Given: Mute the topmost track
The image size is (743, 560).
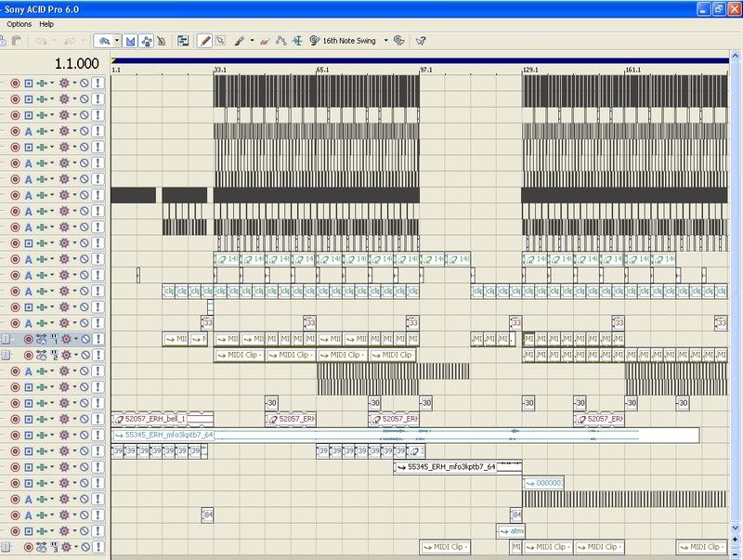Looking at the screenshot, I should (x=85, y=83).
